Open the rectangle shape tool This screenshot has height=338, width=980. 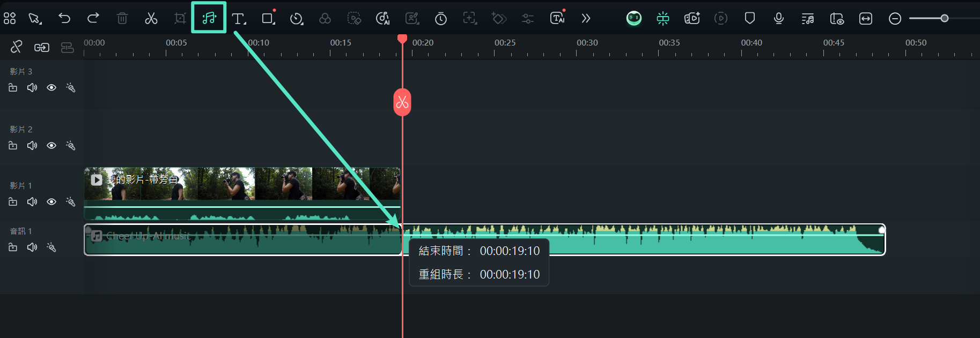(268, 19)
